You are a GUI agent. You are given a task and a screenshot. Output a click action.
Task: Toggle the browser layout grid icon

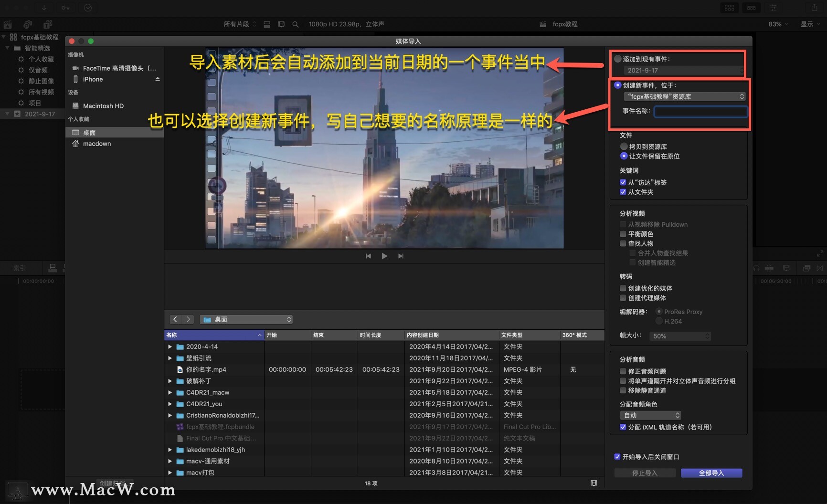coord(730,8)
